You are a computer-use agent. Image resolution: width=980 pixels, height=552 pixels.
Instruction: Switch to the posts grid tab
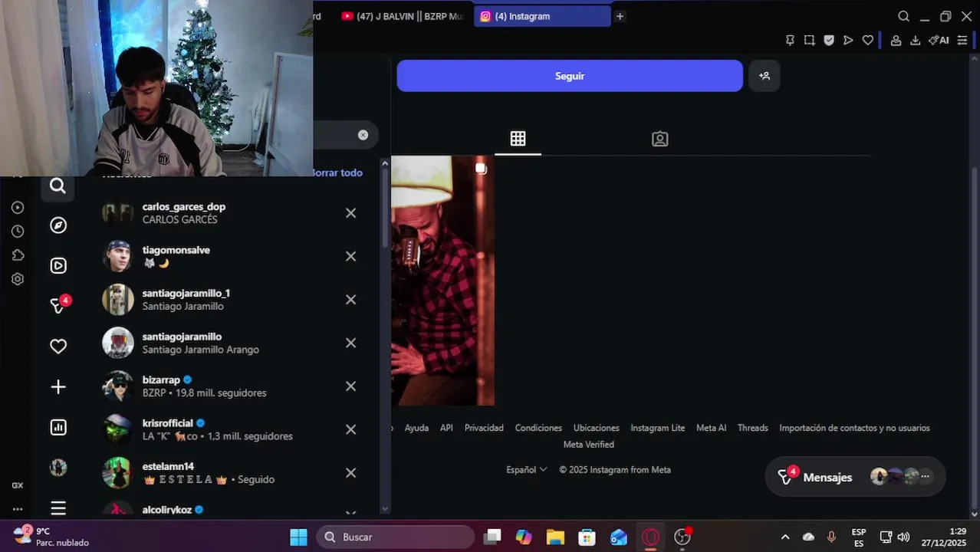click(518, 139)
